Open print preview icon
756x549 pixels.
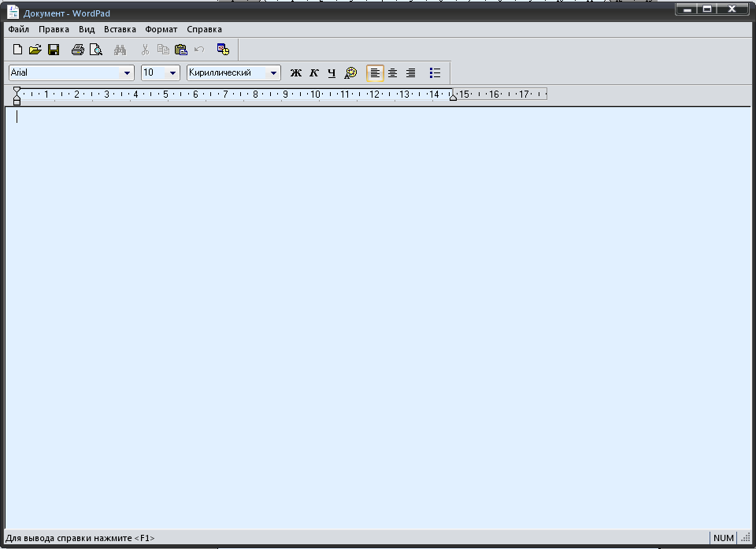click(96, 49)
